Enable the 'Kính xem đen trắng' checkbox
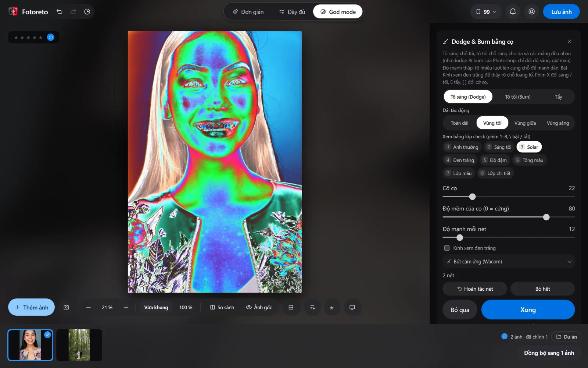This screenshot has height=368, width=588. [447, 248]
